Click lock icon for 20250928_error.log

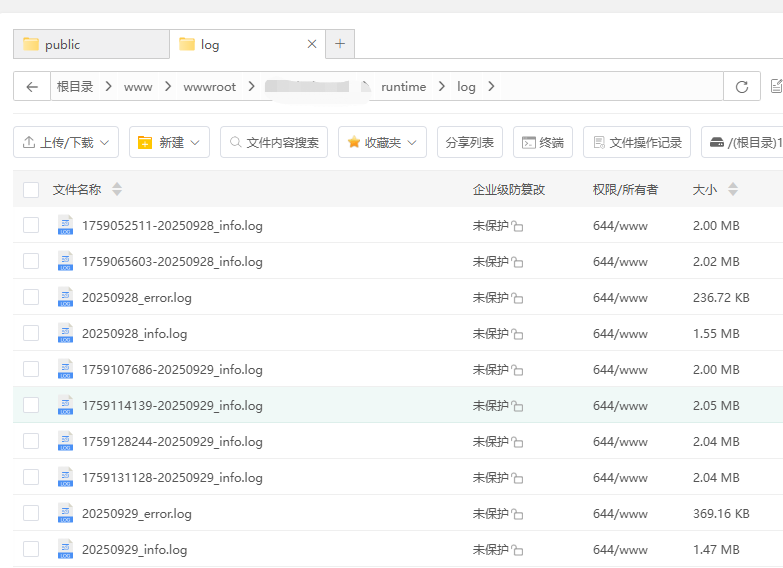click(517, 298)
